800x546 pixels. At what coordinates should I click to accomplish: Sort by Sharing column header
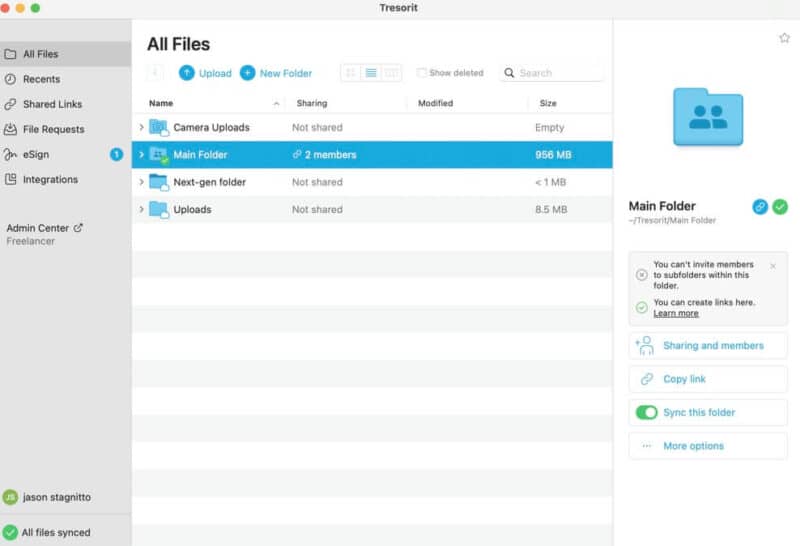312,103
